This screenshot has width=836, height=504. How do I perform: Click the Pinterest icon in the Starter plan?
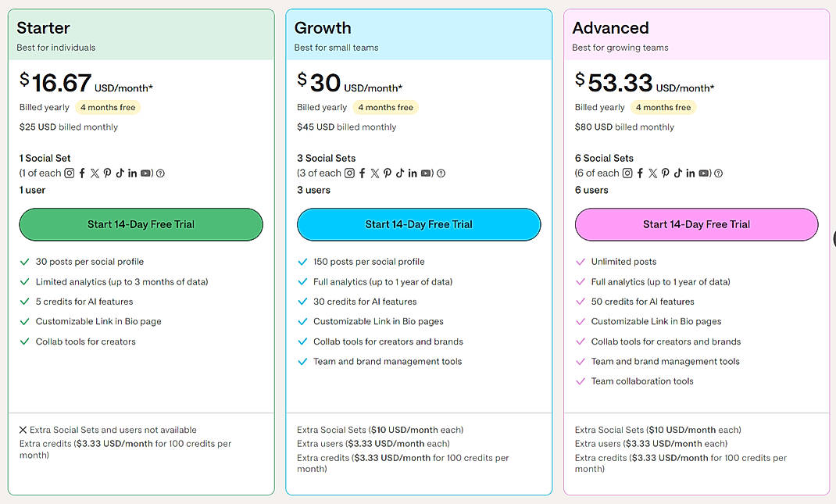[x=107, y=173]
